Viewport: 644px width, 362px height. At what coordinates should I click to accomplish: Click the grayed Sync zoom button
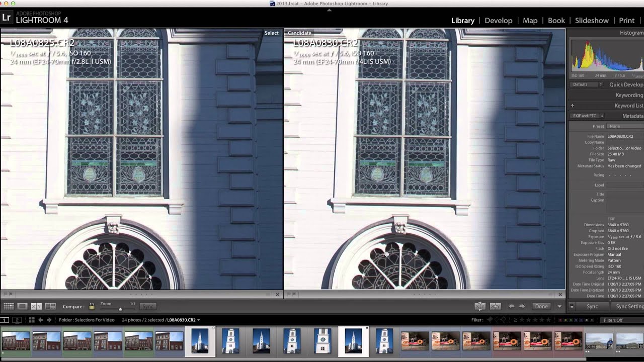(147, 306)
